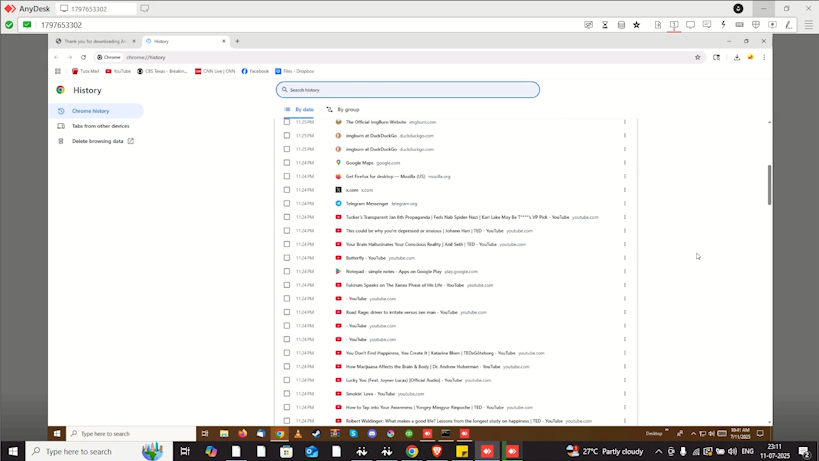Open Brave browser in local taskbar

437,451
